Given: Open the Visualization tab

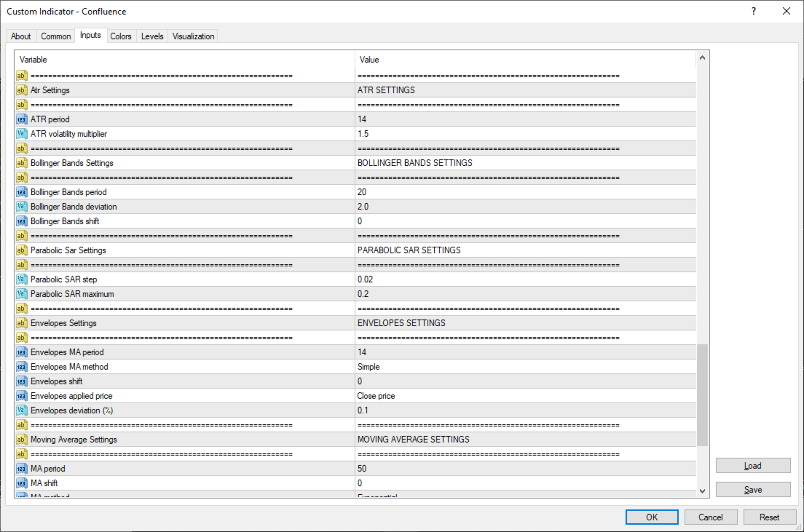Looking at the screenshot, I should point(193,36).
